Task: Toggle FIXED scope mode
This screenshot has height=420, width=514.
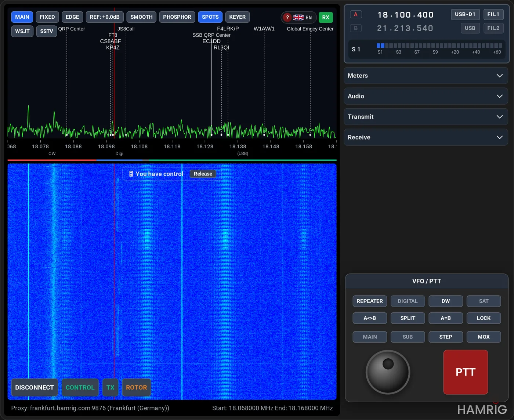Action: pyautogui.click(x=47, y=17)
